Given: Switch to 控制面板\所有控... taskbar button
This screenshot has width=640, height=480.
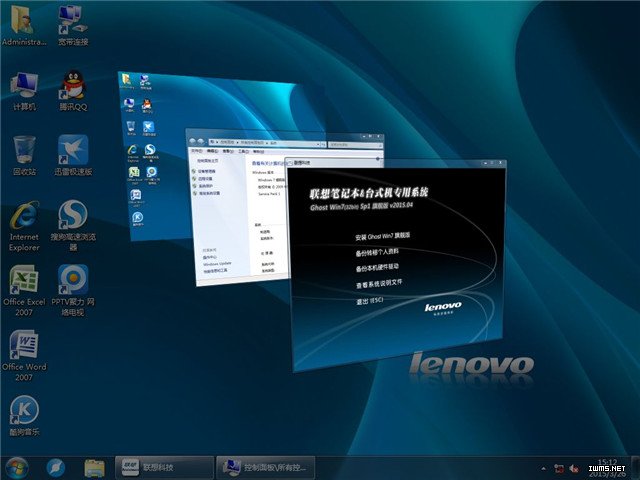Looking at the screenshot, I should tap(266, 468).
